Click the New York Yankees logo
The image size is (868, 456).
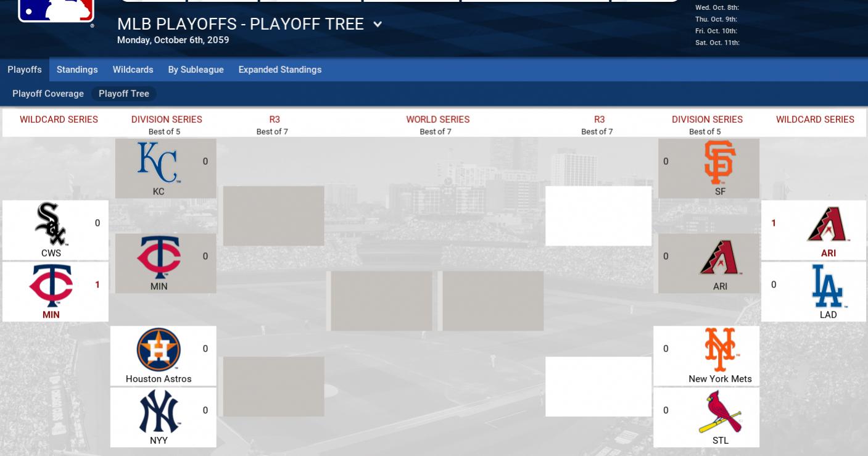159,412
